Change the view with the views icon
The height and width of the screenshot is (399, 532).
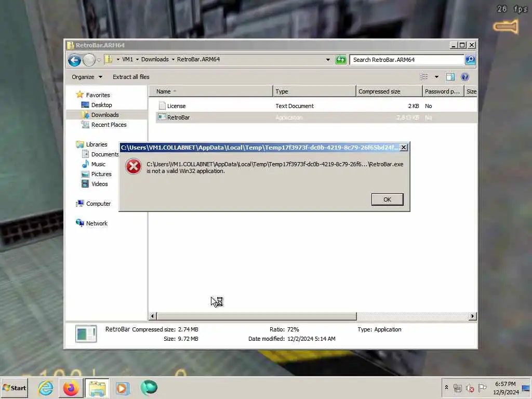[424, 77]
